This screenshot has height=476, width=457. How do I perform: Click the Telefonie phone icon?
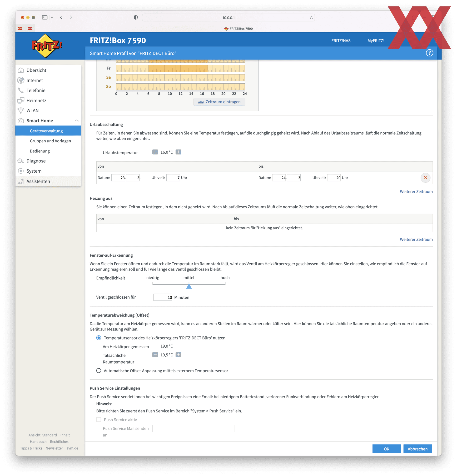(21, 90)
